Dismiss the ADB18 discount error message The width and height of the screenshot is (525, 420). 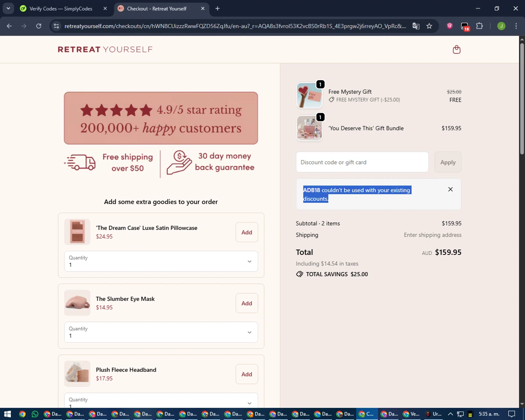click(450, 189)
